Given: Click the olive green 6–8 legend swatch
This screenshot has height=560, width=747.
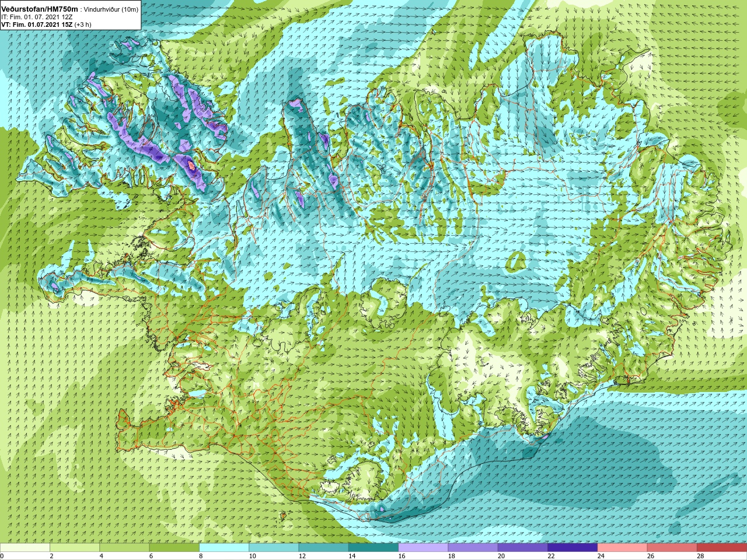Looking at the screenshot, I should (174, 548).
